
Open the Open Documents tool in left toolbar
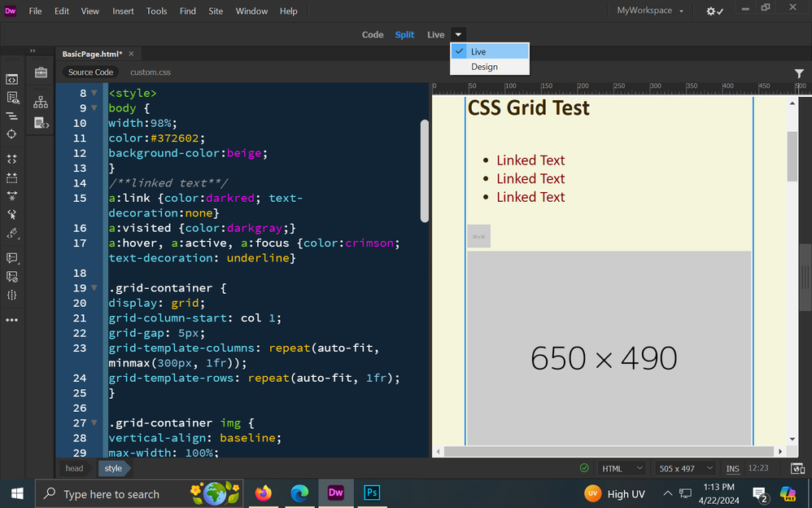pyautogui.click(x=11, y=79)
